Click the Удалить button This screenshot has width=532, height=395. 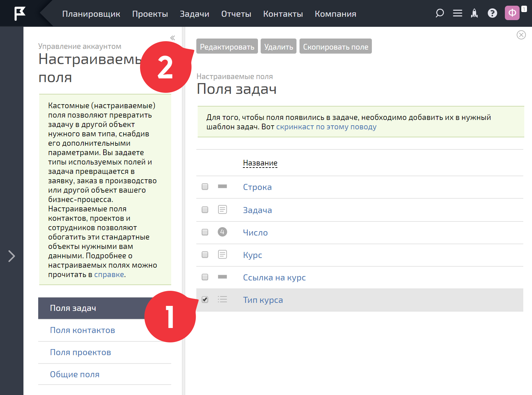tap(279, 46)
